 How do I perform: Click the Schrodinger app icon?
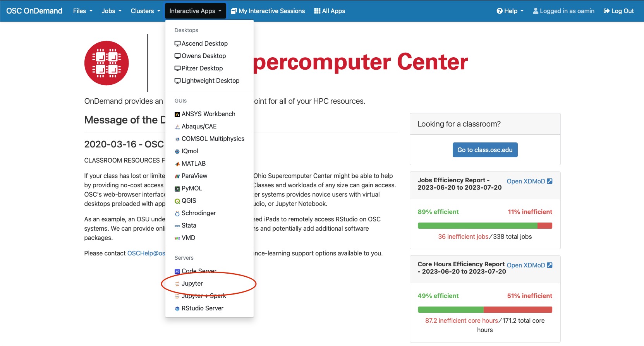[177, 213]
